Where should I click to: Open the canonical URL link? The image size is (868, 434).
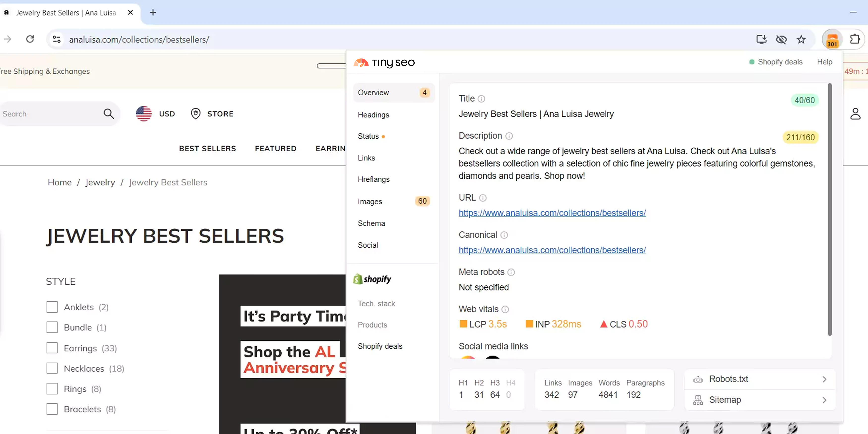click(x=552, y=250)
